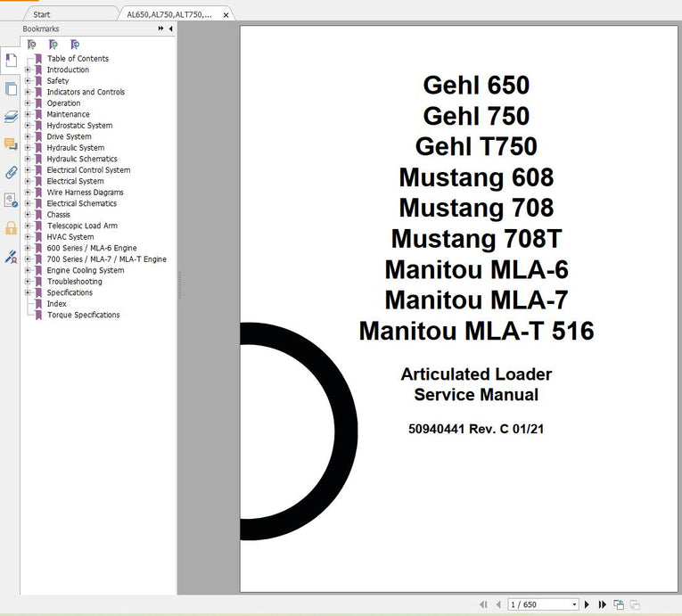The height and width of the screenshot is (616, 682).
Task: Close the AL650,AL750 document tab
Action: coord(226,15)
